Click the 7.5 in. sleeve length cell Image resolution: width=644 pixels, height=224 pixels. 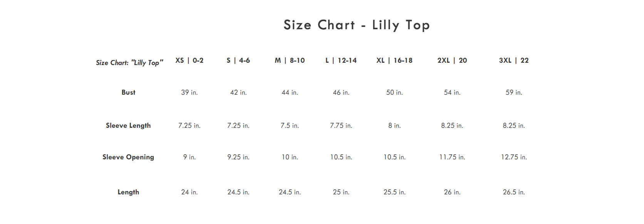pyautogui.click(x=290, y=125)
